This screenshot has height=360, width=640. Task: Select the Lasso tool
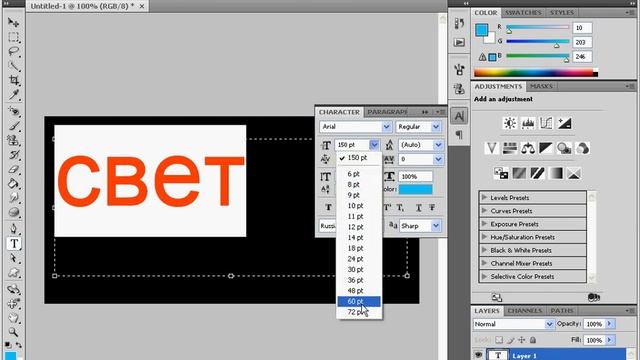pyautogui.click(x=13, y=51)
